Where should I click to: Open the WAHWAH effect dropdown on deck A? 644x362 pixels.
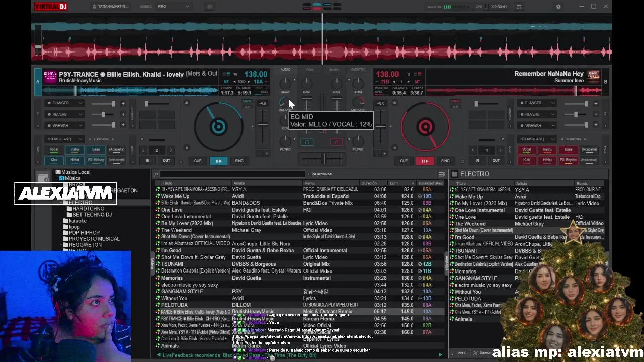coord(65,125)
